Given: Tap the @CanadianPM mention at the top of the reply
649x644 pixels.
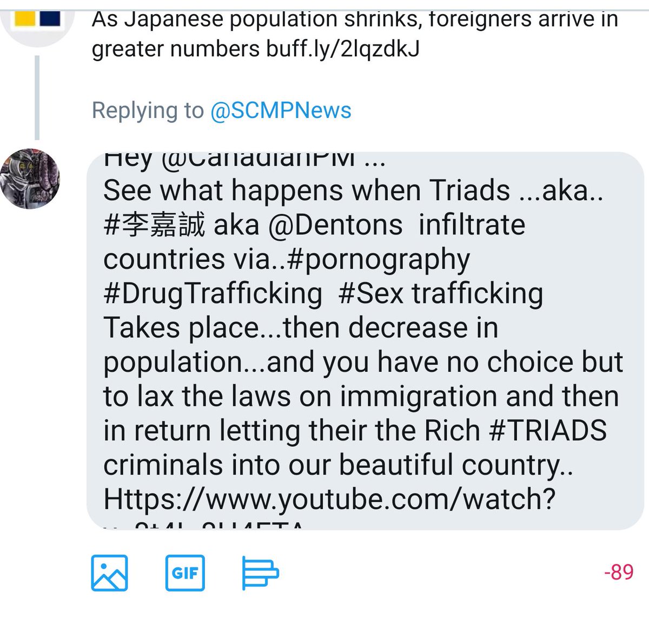Looking at the screenshot, I should click(x=259, y=159).
